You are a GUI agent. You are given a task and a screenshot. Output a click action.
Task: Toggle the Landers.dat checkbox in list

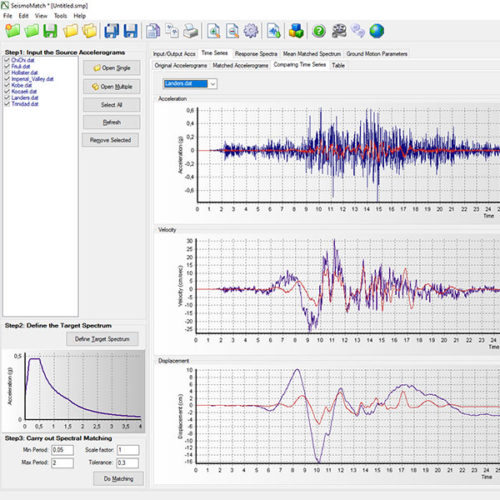pos(7,98)
